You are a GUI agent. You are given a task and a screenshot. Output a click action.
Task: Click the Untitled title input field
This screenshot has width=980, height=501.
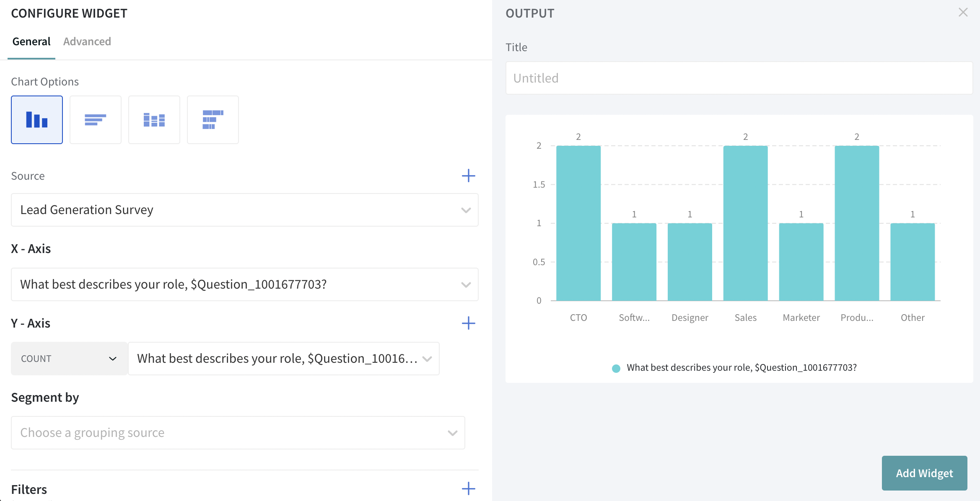(739, 78)
